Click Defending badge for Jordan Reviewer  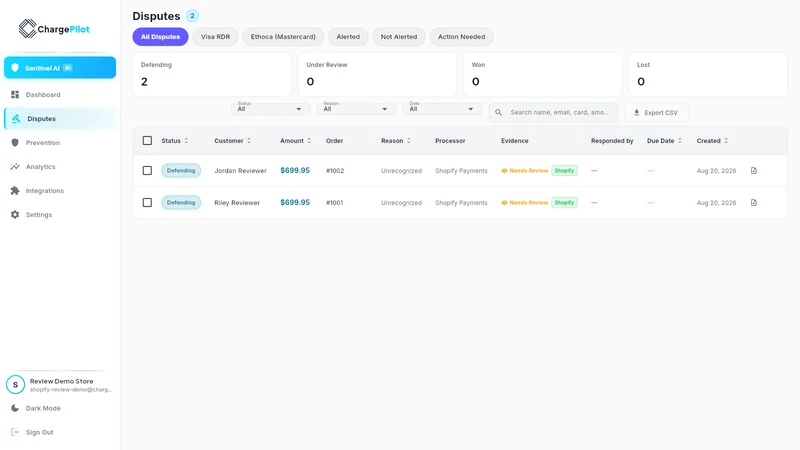pos(181,170)
